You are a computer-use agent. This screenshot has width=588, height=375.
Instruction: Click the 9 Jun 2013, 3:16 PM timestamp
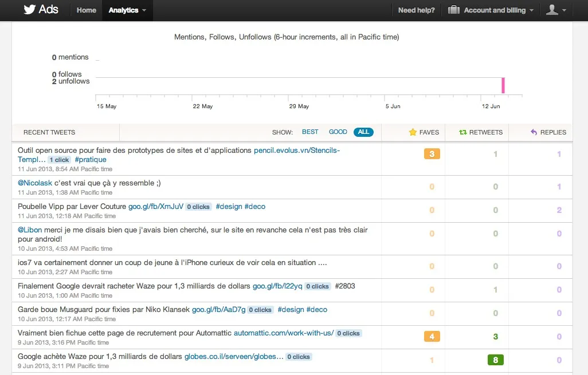(63, 342)
